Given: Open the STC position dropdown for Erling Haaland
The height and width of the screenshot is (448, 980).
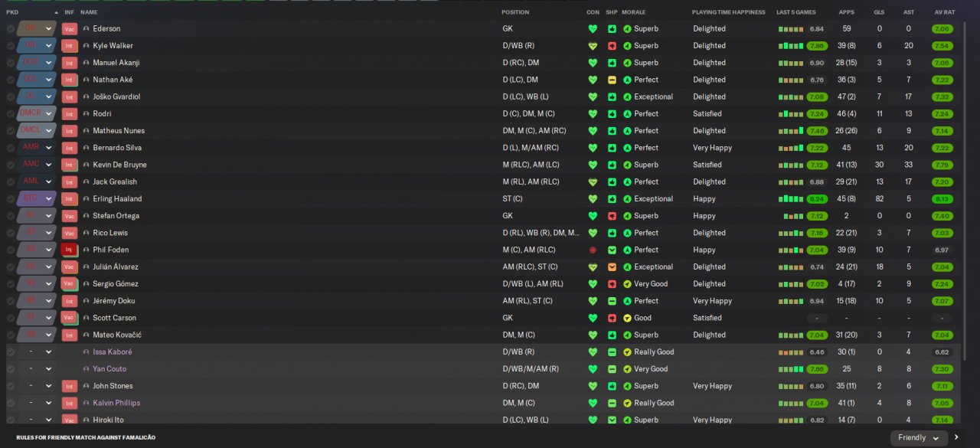Looking at the screenshot, I should (49, 198).
